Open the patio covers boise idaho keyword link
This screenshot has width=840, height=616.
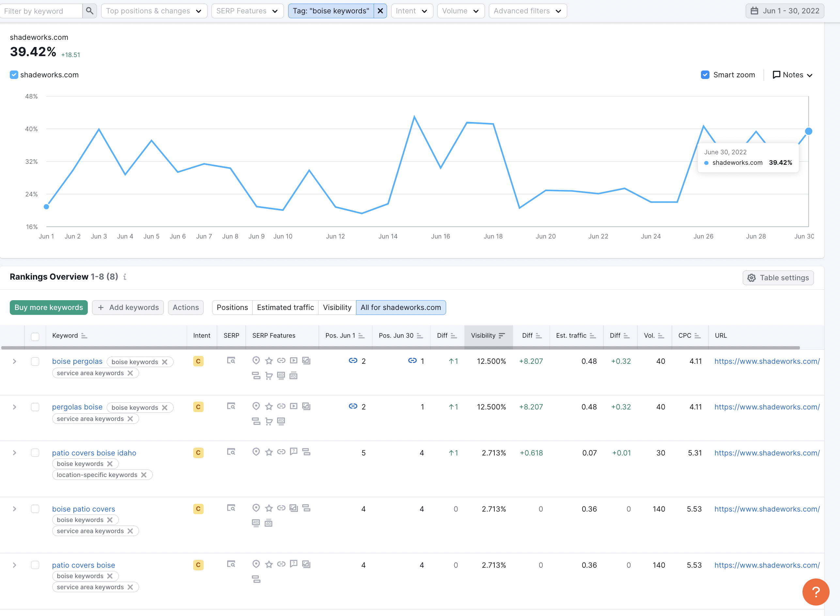pyautogui.click(x=94, y=453)
